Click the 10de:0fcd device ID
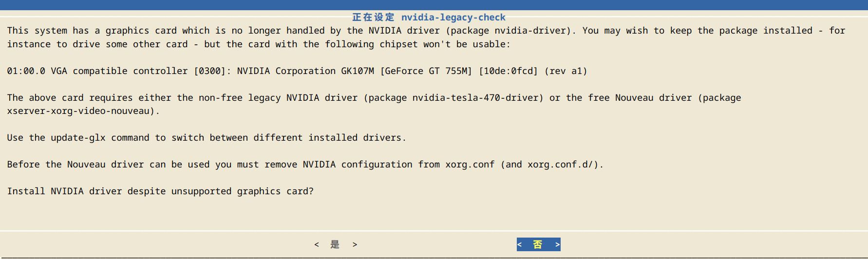Screen dimensions: 868x259 tap(508, 71)
